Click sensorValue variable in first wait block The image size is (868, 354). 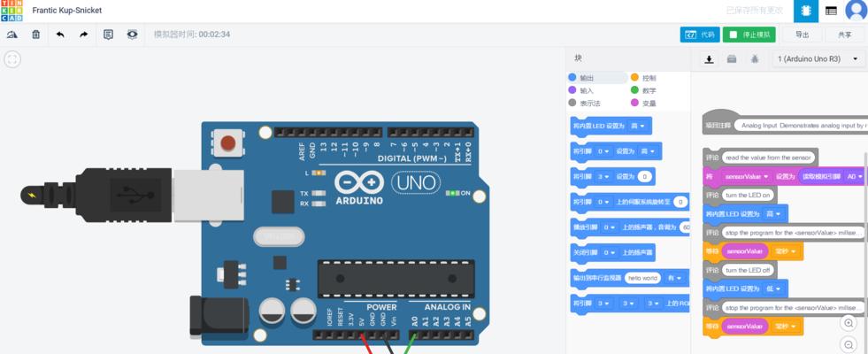(x=744, y=251)
